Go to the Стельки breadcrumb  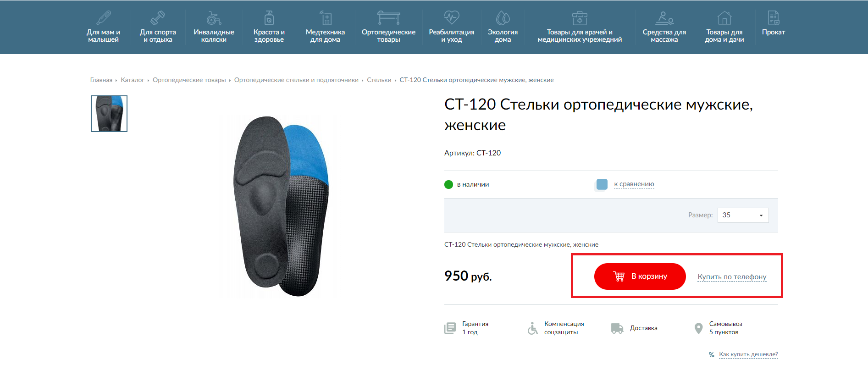tap(379, 80)
